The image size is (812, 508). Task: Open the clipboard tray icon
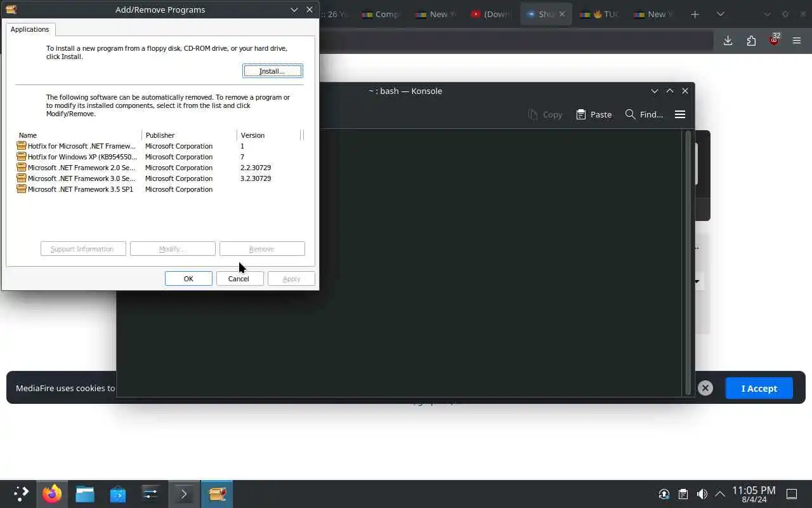[x=683, y=494]
